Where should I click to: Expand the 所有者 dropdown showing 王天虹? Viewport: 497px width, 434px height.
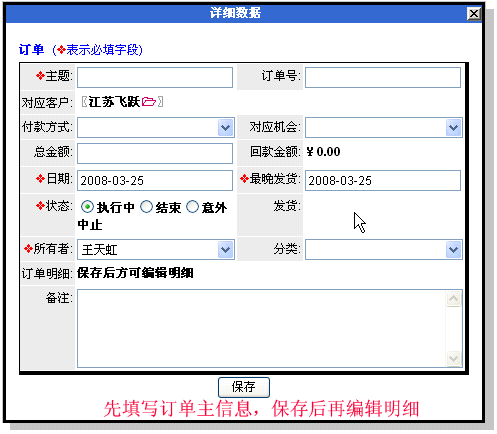coord(225,250)
